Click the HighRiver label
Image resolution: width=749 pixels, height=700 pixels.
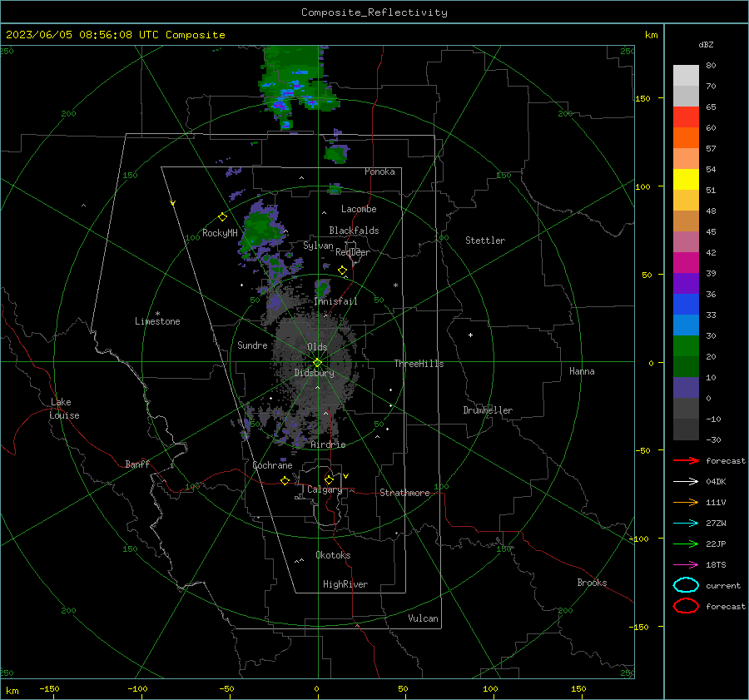[x=345, y=584]
